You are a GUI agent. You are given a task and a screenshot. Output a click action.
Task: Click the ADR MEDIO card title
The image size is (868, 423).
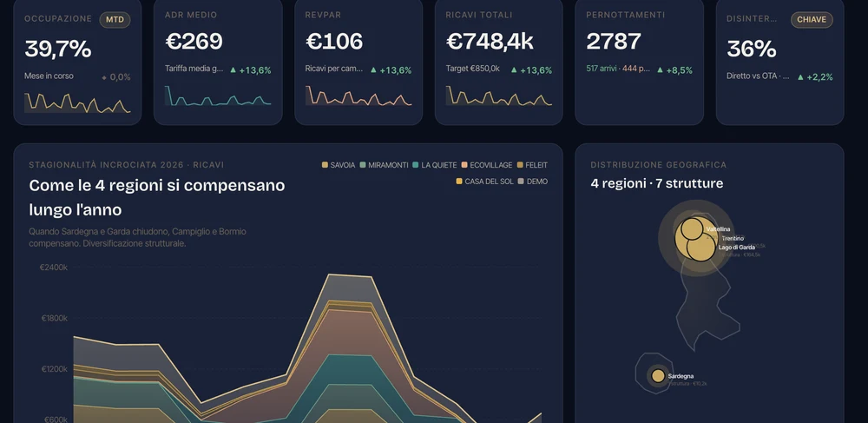coord(191,15)
